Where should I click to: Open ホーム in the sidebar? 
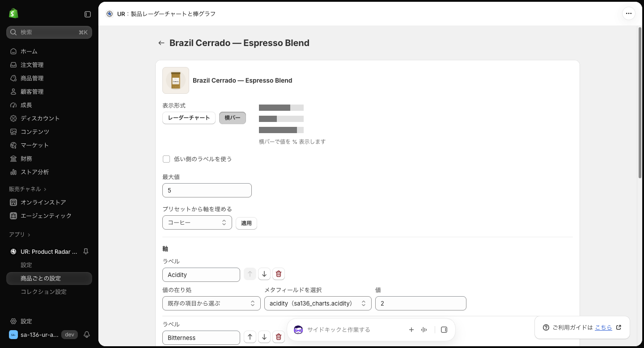click(49, 51)
